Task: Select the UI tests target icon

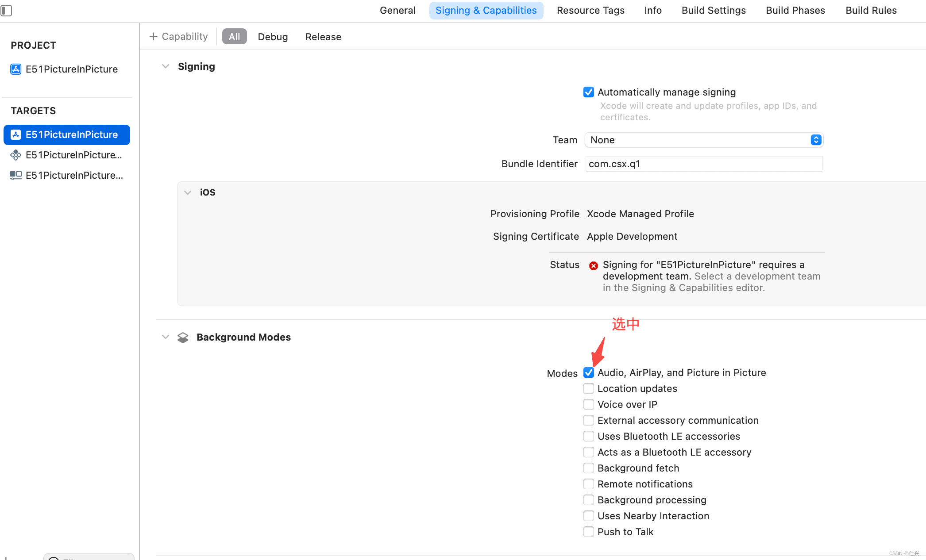Action: point(16,175)
